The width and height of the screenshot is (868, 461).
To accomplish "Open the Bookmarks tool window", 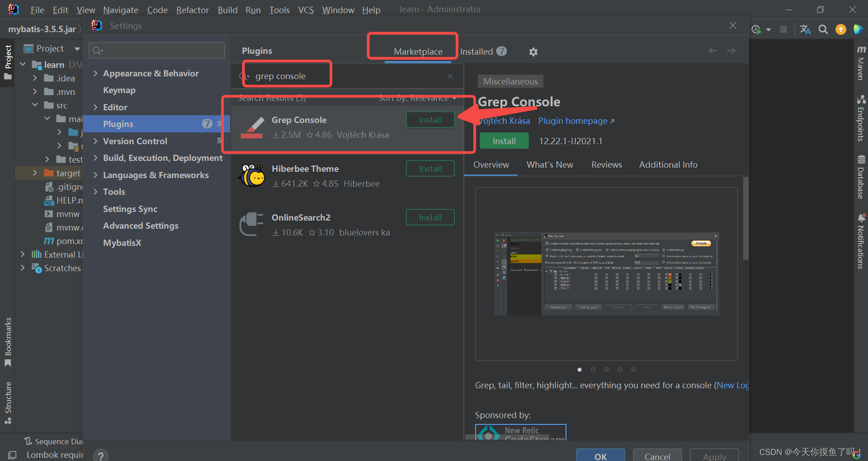I will (8, 343).
